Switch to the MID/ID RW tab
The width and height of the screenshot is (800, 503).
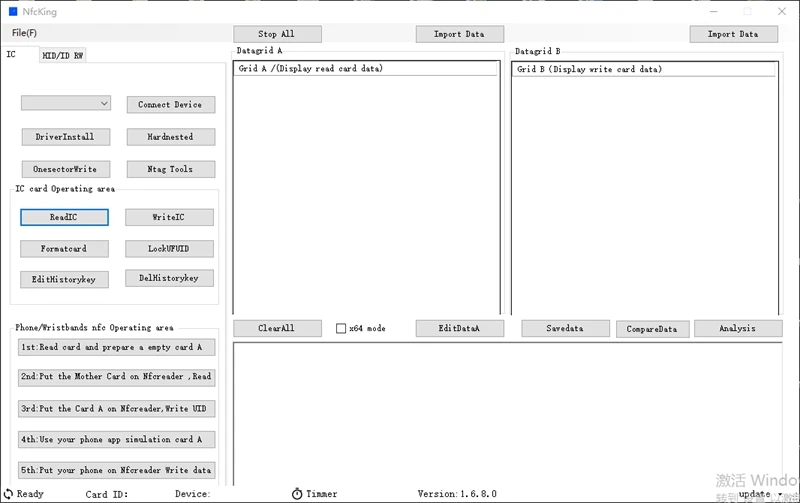point(62,55)
